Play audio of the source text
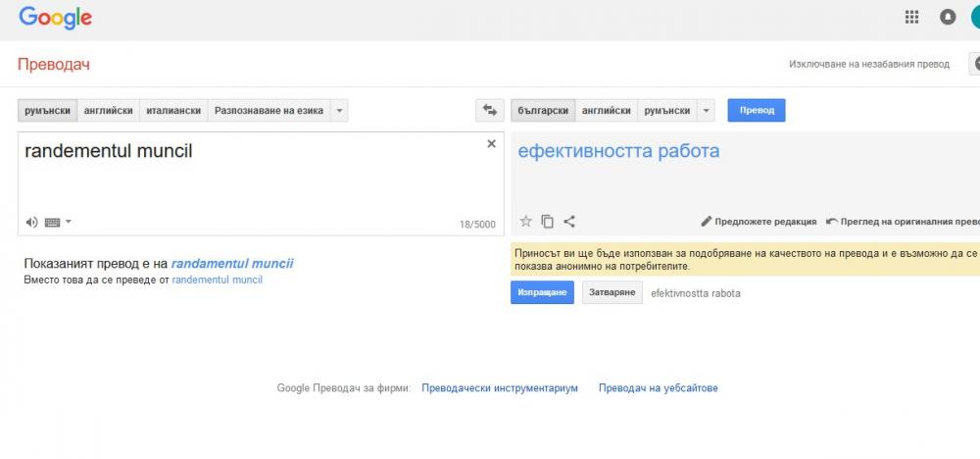The width and height of the screenshot is (980, 459). (31, 223)
